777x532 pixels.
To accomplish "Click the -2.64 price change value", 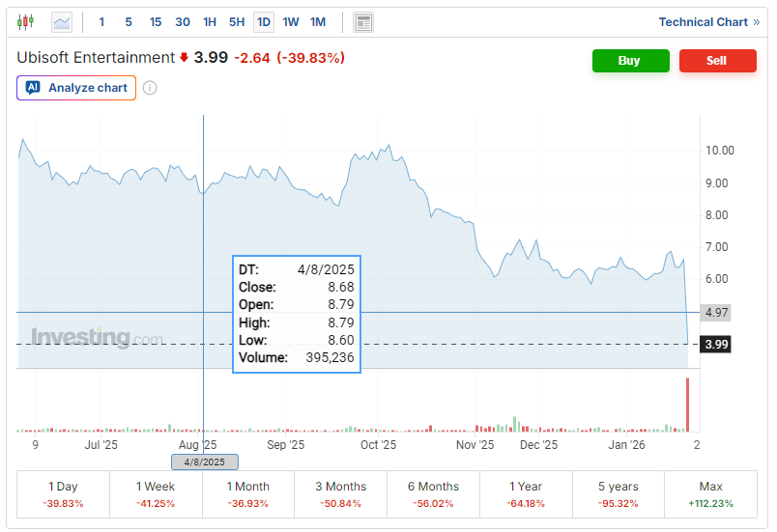I will pos(251,58).
